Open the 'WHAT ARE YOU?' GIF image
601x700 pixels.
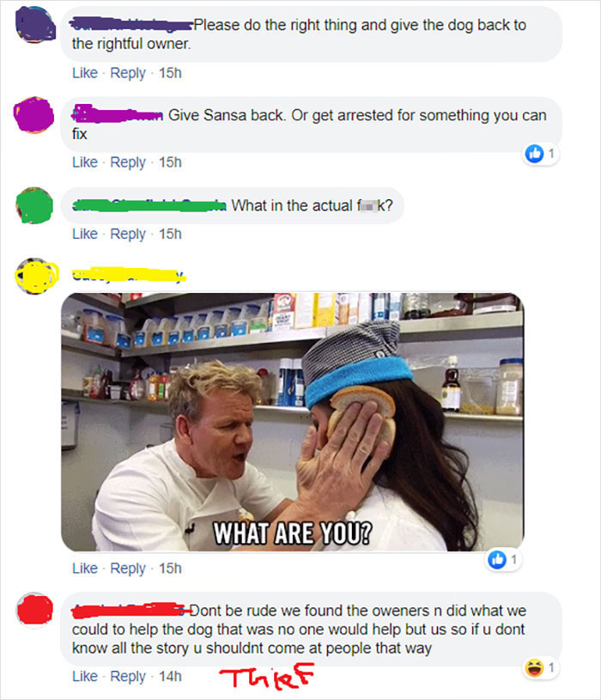coord(293,422)
